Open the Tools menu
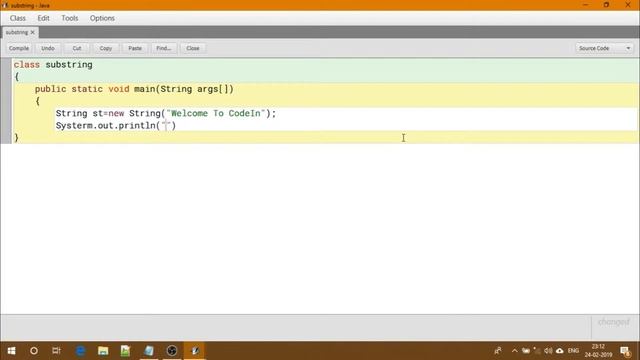The image size is (640, 360). (69, 18)
